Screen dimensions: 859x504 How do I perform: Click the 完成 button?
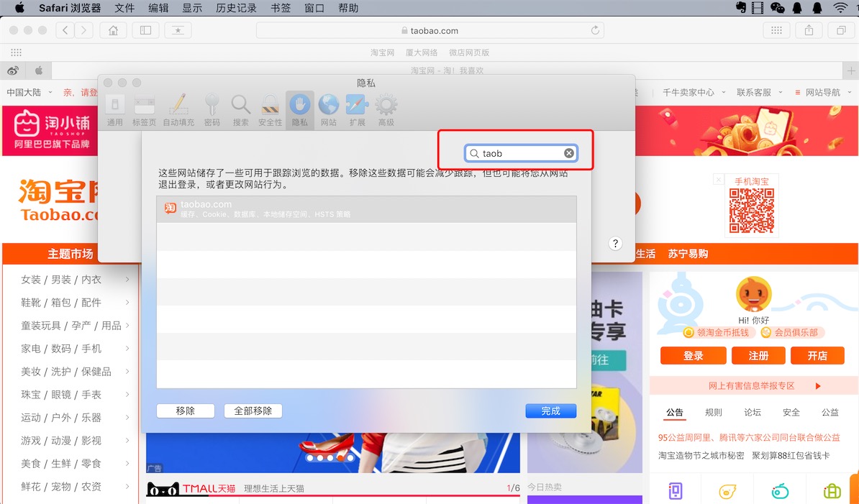click(x=550, y=411)
